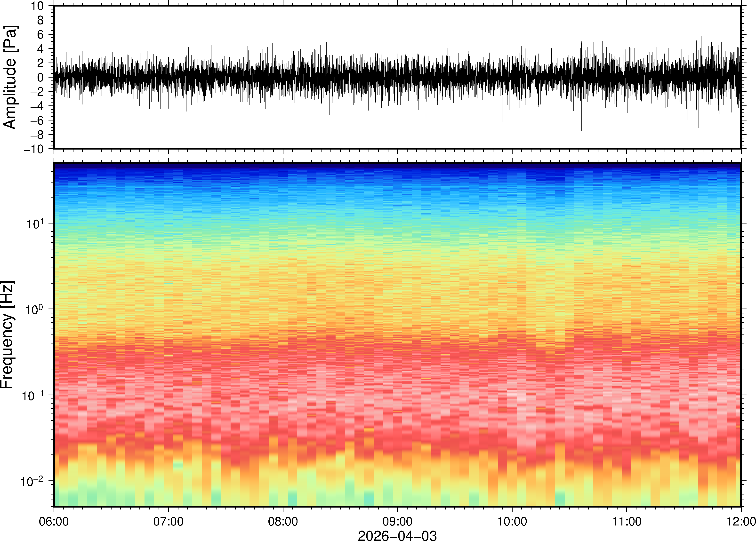
Task: Click the -10 amplitude tick label
Action: coord(33,149)
